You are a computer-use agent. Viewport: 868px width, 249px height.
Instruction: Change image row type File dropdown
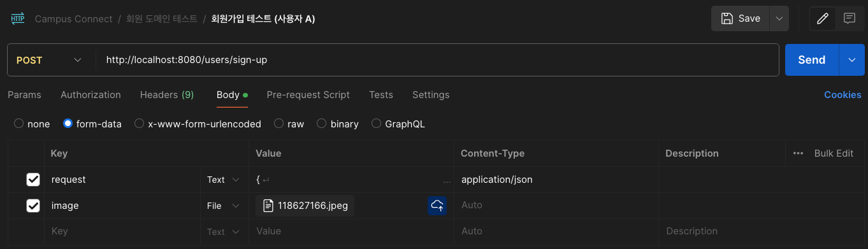pyautogui.click(x=223, y=206)
